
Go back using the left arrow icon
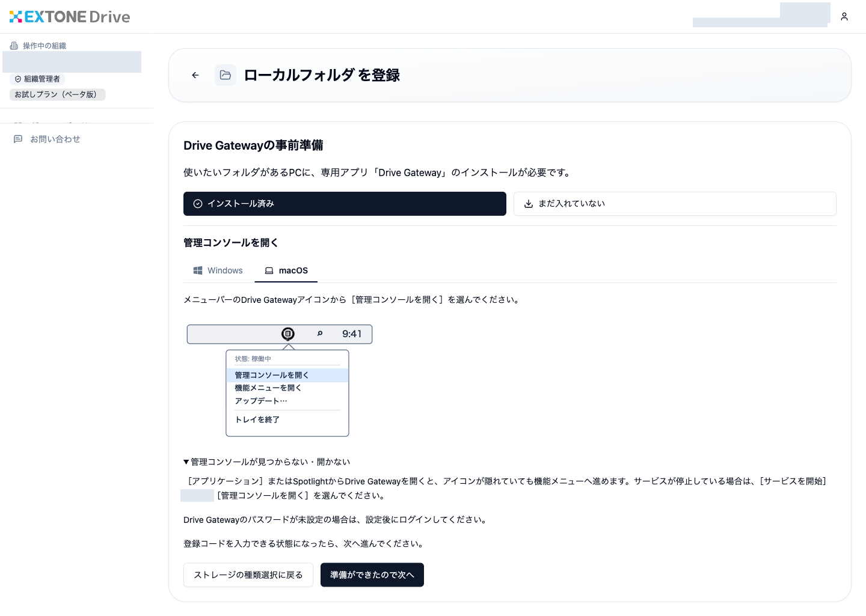pyautogui.click(x=195, y=75)
